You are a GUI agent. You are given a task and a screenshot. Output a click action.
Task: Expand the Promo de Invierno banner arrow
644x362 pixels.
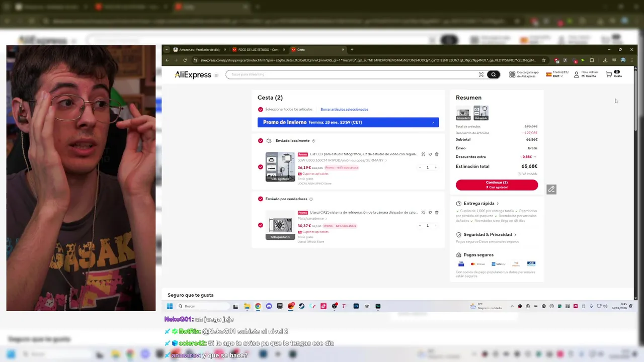click(x=433, y=122)
